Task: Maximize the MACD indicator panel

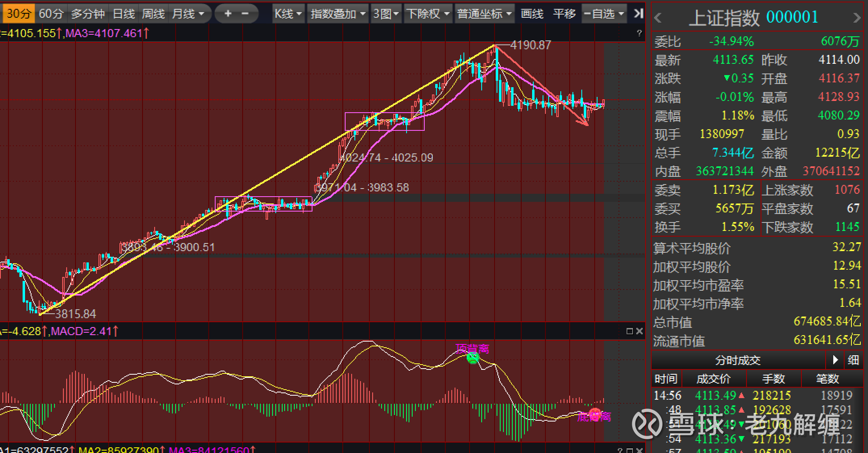Action: point(629,331)
